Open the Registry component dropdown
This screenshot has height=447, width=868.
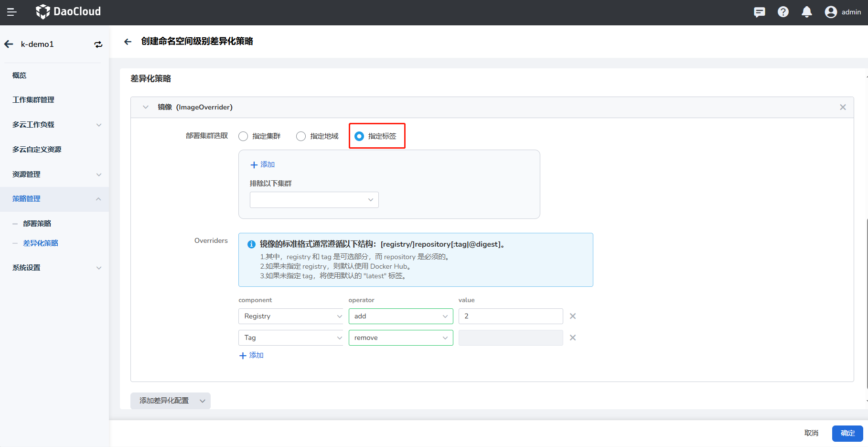coord(290,316)
